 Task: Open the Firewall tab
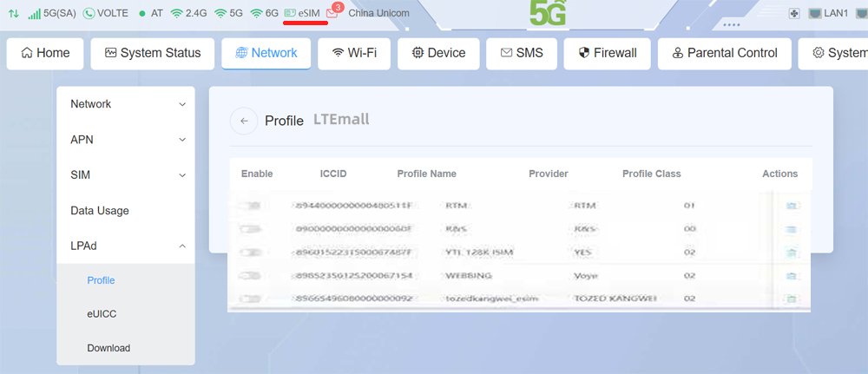608,54
